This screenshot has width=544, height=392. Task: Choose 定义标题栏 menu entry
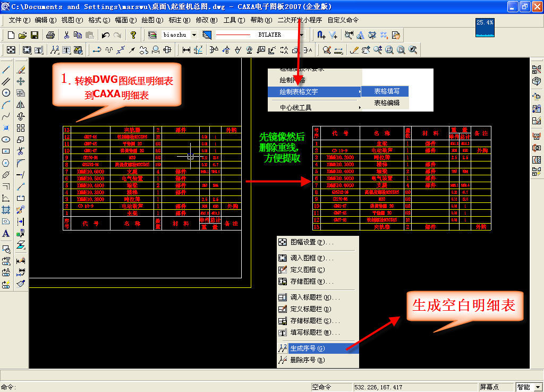(x=318, y=309)
